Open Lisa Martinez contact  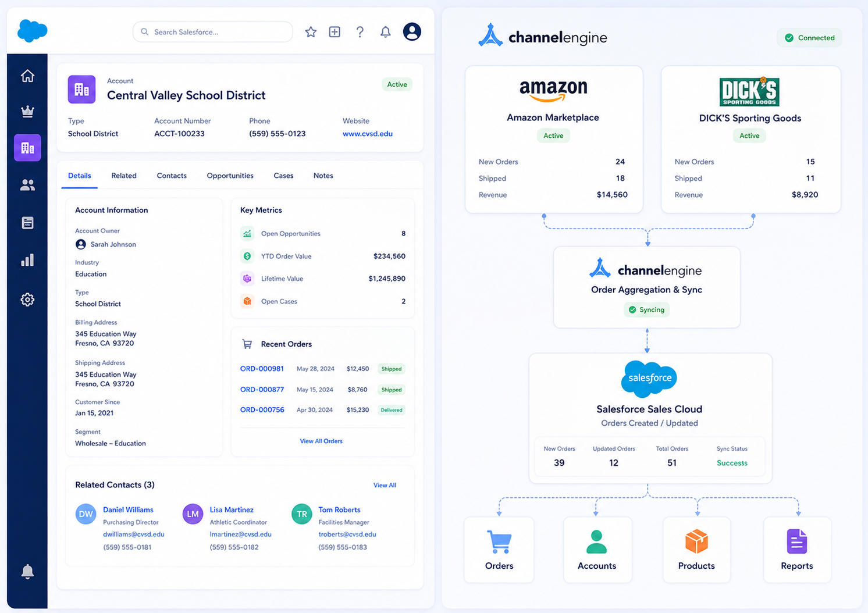(x=232, y=509)
